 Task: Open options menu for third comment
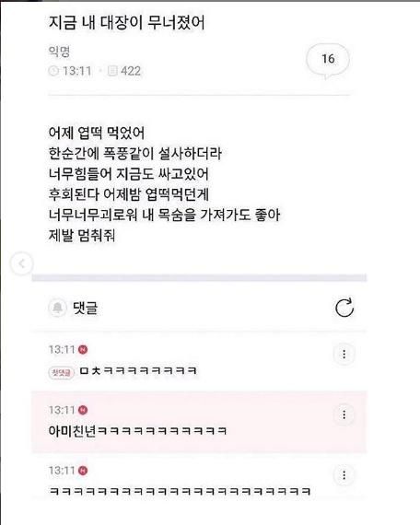344,475
